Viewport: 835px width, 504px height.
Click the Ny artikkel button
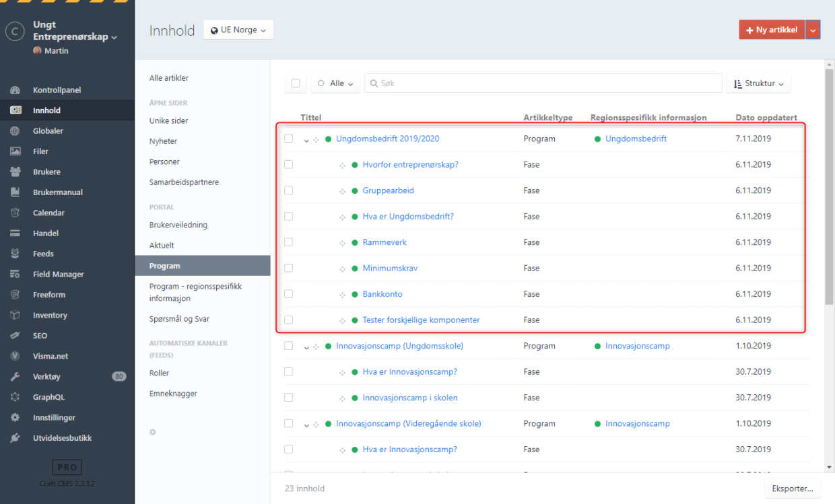772,30
